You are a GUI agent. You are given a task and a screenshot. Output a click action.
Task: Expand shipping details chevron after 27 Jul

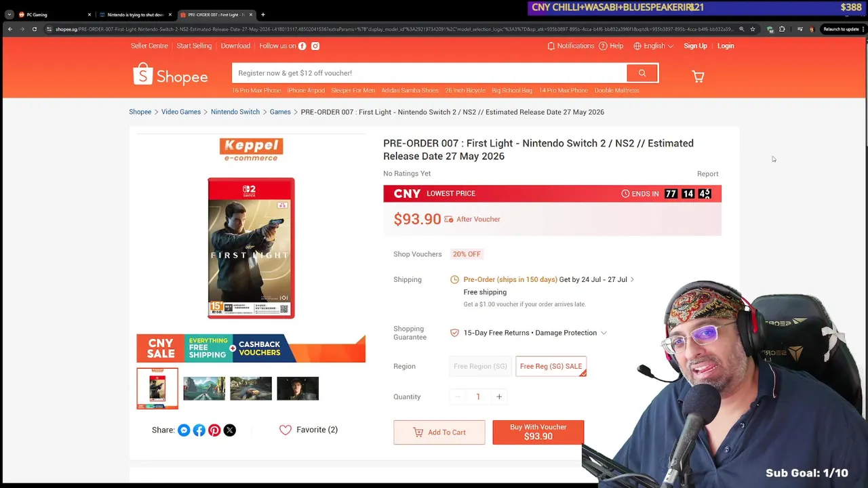coord(632,279)
